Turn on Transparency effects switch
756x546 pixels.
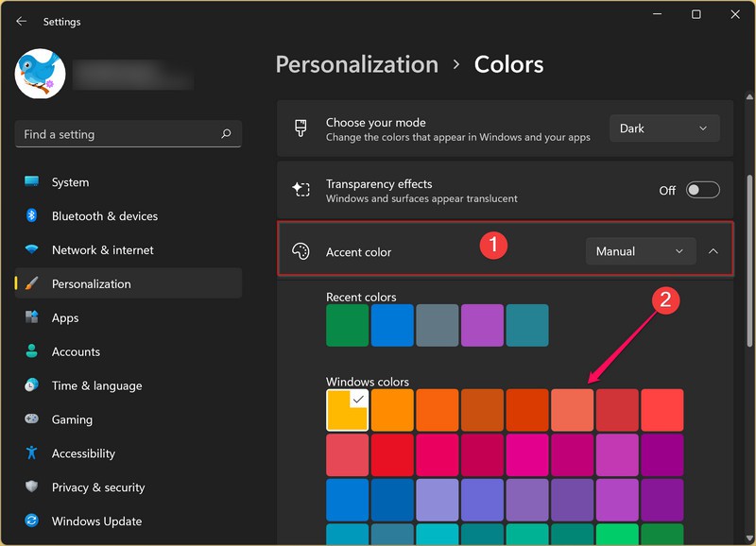tap(703, 190)
